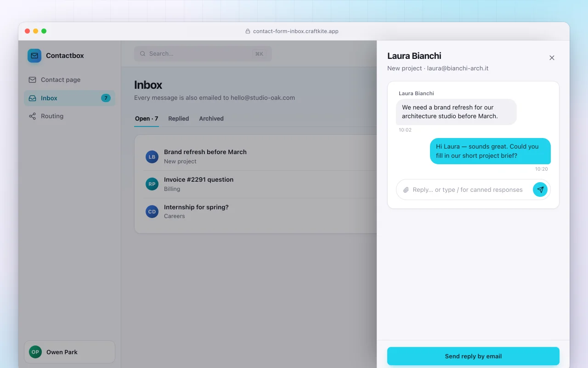
Task: Click the 10:02 message timestamp
Action: (x=405, y=130)
